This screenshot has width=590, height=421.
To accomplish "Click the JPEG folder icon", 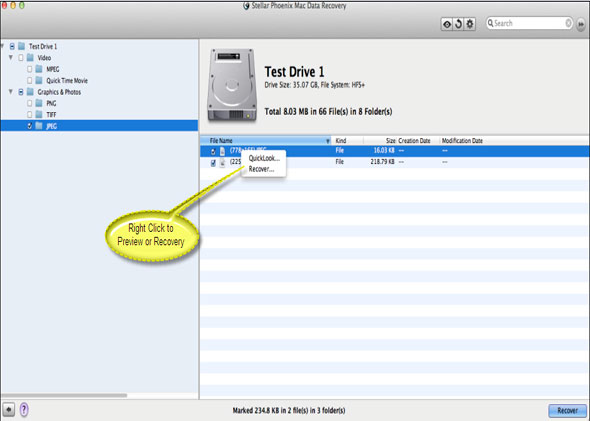I will [39, 126].
